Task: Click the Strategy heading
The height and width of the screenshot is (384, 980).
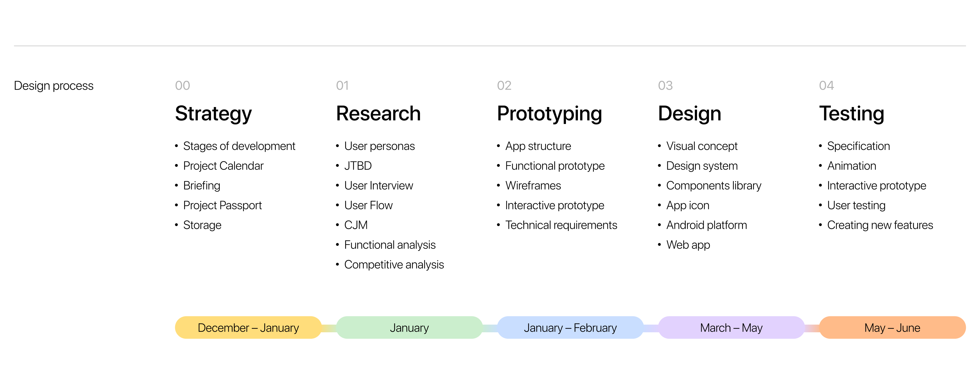Action: (x=213, y=113)
